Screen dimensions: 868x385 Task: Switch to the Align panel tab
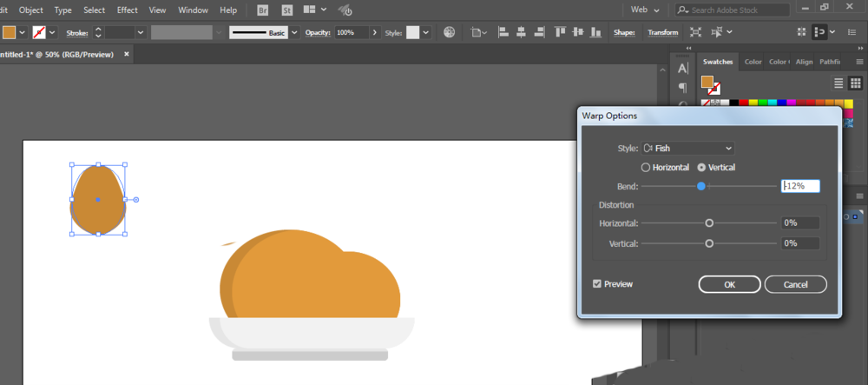804,62
